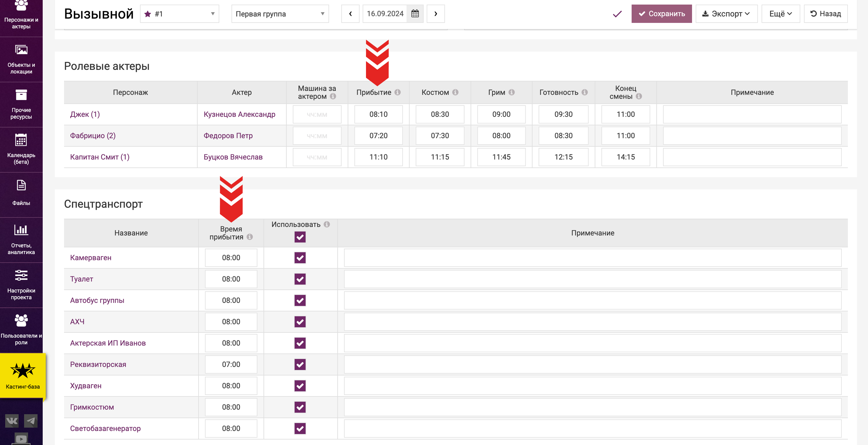Open Отчеты, аналитика sidebar item
The width and height of the screenshot is (868, 445).
click(x=21, y=239)
